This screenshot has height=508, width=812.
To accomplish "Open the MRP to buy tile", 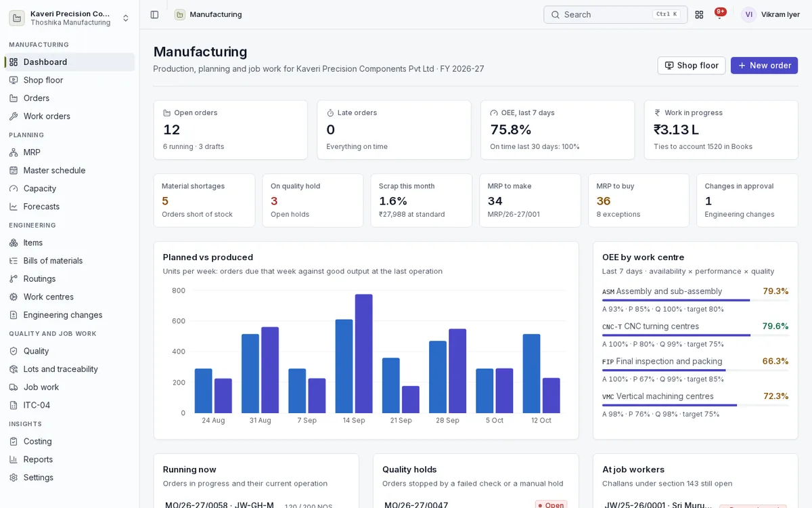I will pos(639,200).
